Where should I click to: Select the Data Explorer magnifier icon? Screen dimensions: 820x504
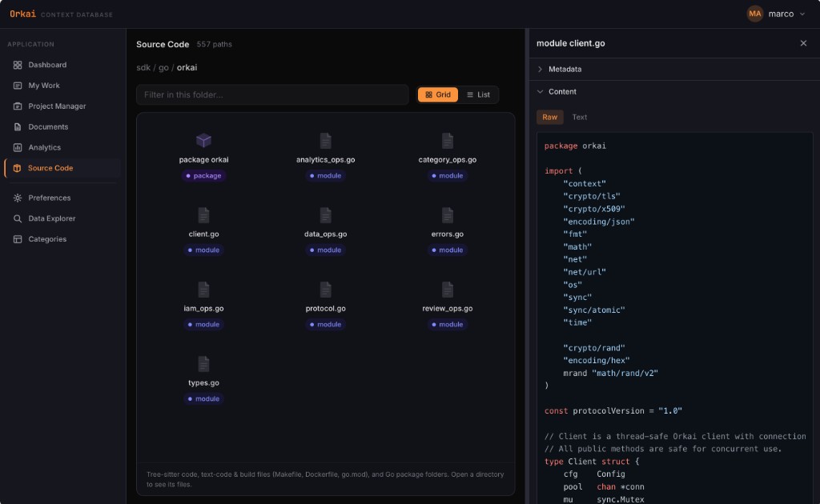(18, 218)
